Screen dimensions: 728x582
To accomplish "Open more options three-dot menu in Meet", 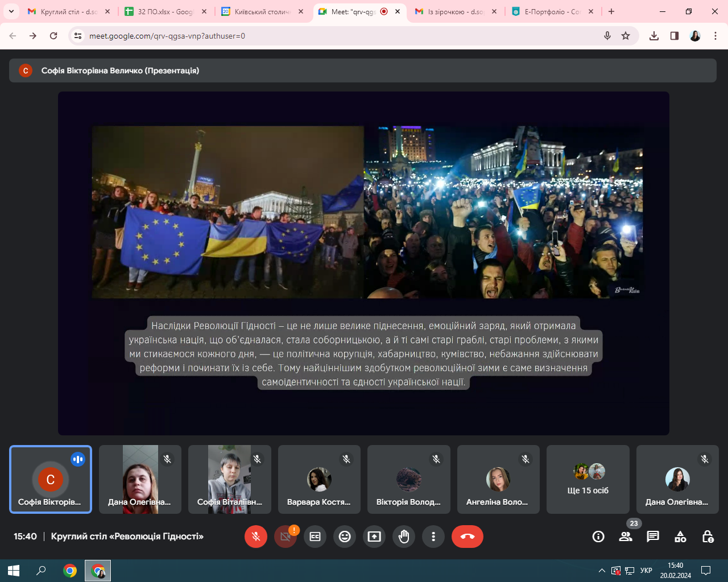I will pyautogui.click(x=433, y=537).
